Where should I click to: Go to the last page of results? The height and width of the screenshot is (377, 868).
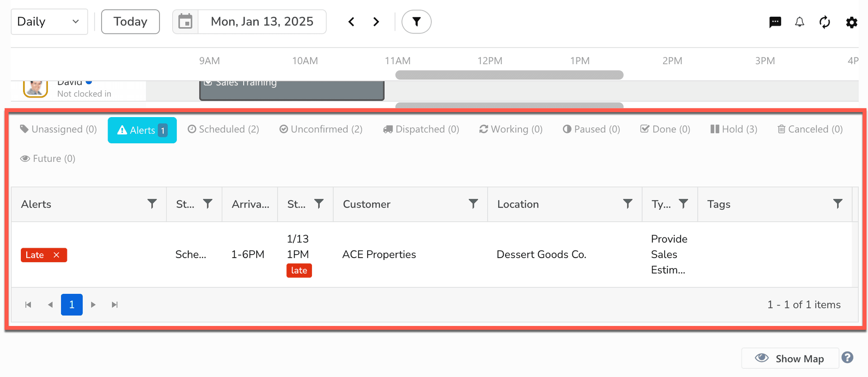point(115,305)
